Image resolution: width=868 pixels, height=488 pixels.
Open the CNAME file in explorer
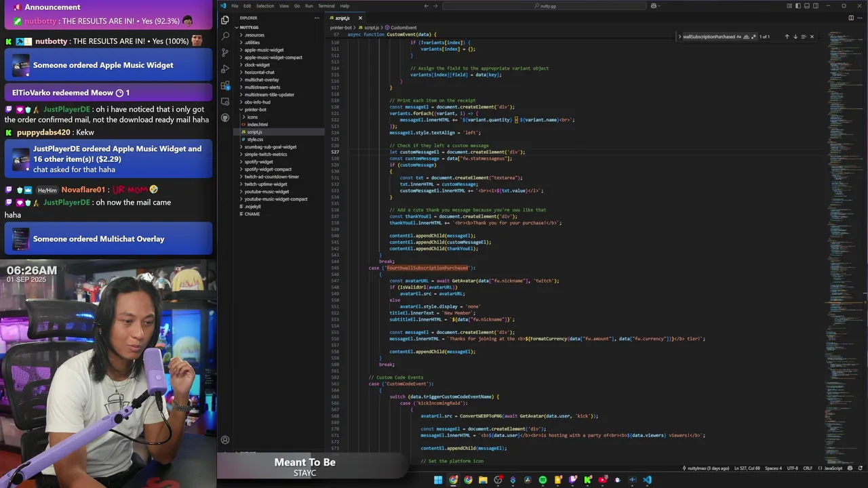point(252,214)
